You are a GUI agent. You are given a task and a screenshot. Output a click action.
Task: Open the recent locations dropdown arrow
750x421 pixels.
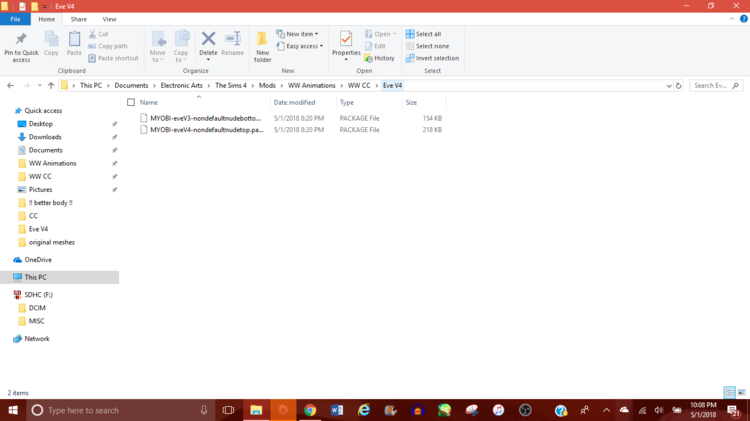(x=39, y=86)
